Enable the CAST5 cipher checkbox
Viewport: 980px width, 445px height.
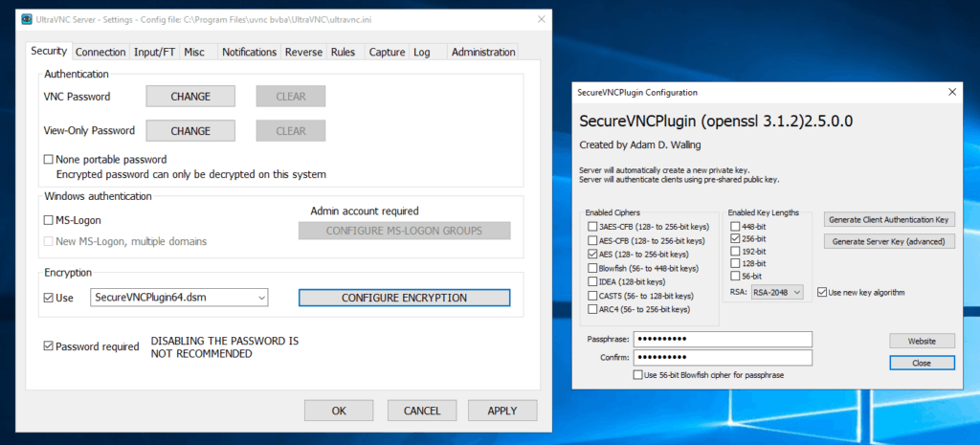tap(592, 296)
